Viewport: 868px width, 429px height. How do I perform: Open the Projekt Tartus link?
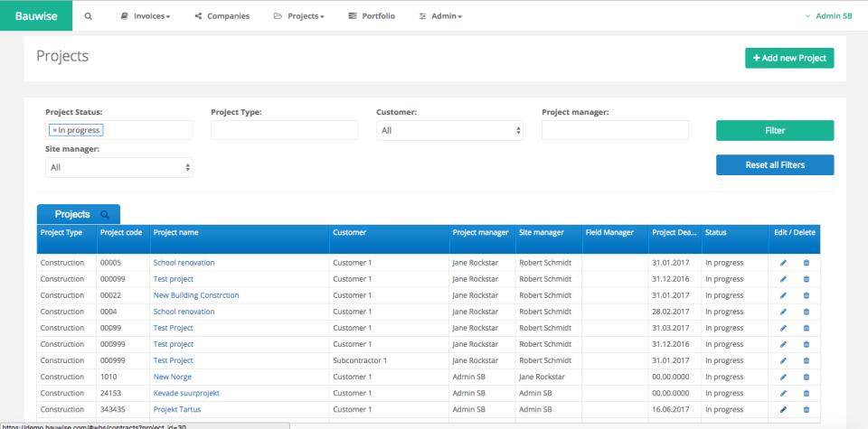(177, 410)
